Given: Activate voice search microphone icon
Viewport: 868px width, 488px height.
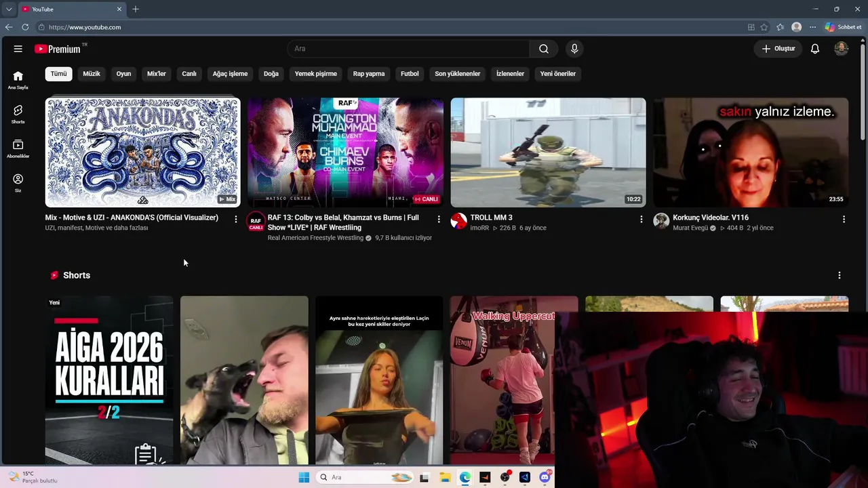Looking at the screenshot, I should (574, 49).
